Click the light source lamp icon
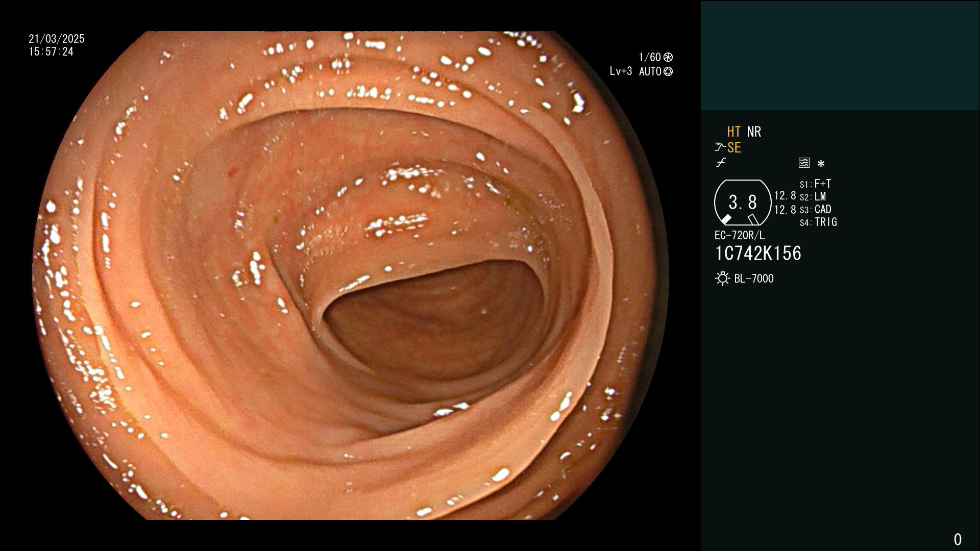 722,279
